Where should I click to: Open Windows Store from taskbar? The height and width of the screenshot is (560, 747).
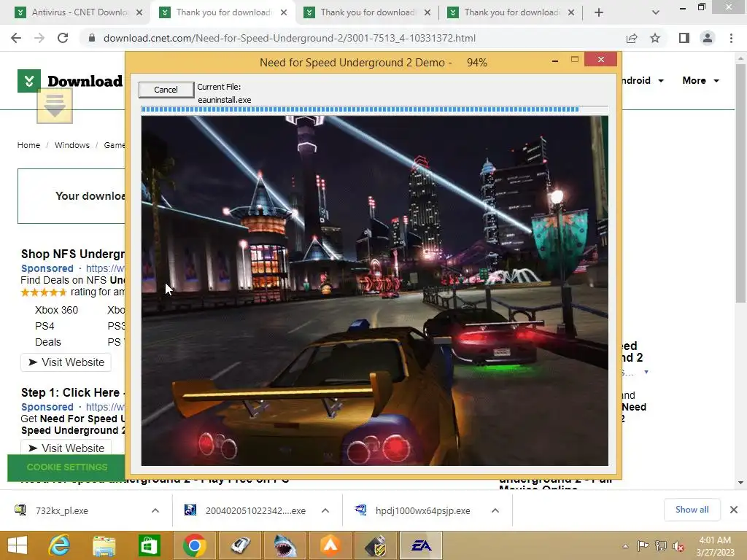click(x=149, y=545)
